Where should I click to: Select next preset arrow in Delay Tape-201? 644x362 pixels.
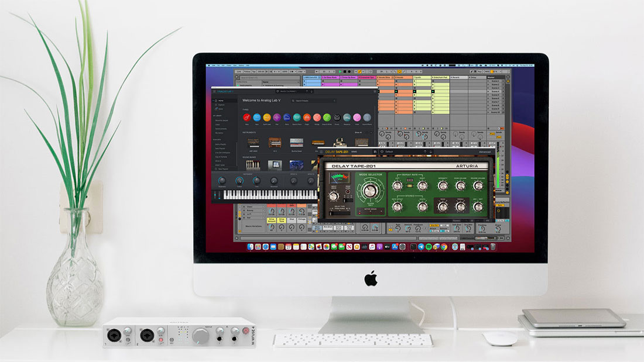click(431, 152)
